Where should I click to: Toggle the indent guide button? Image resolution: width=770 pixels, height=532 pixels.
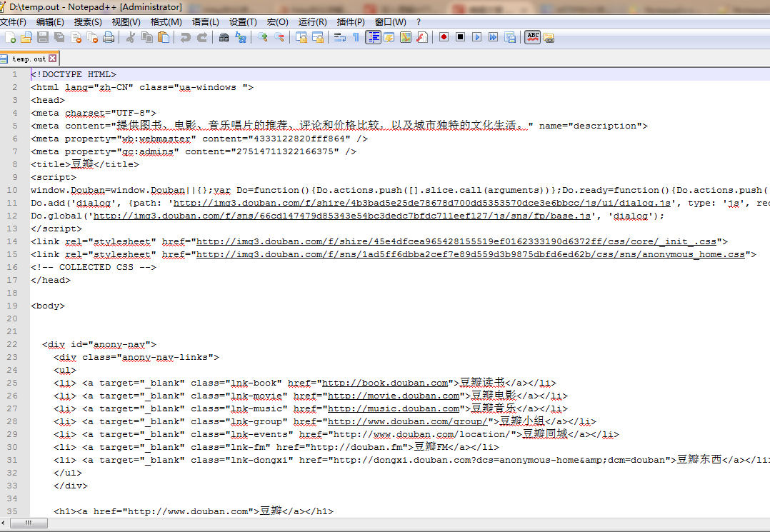[373, 37]
